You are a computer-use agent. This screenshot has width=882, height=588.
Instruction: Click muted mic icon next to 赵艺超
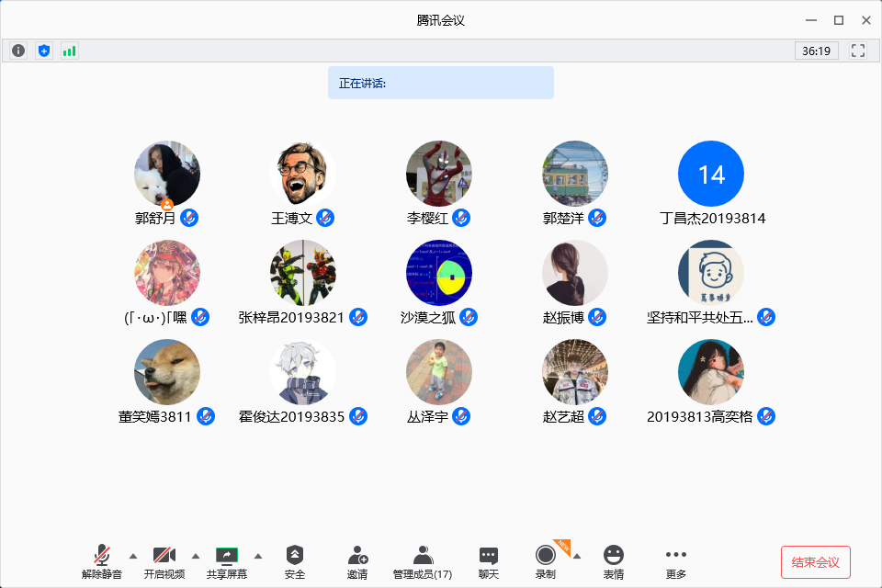point(597,416)
